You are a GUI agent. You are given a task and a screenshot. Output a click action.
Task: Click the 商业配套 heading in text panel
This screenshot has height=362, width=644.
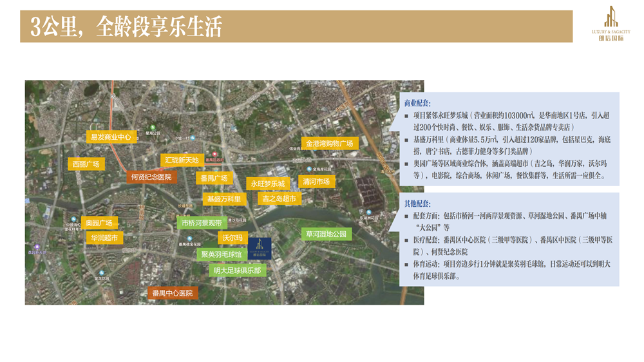(x=417, y=103)
